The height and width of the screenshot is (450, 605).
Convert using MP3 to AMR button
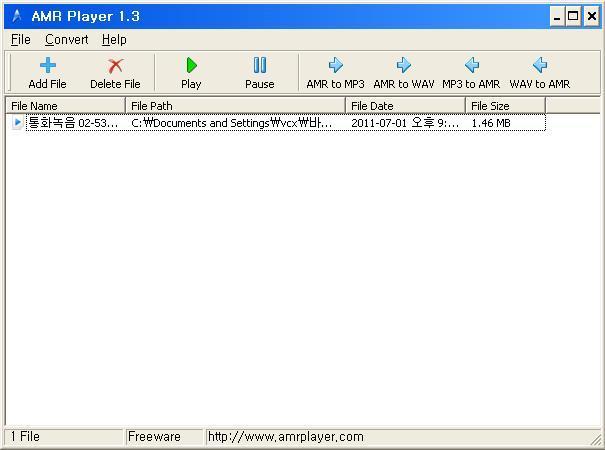(471, 73)
